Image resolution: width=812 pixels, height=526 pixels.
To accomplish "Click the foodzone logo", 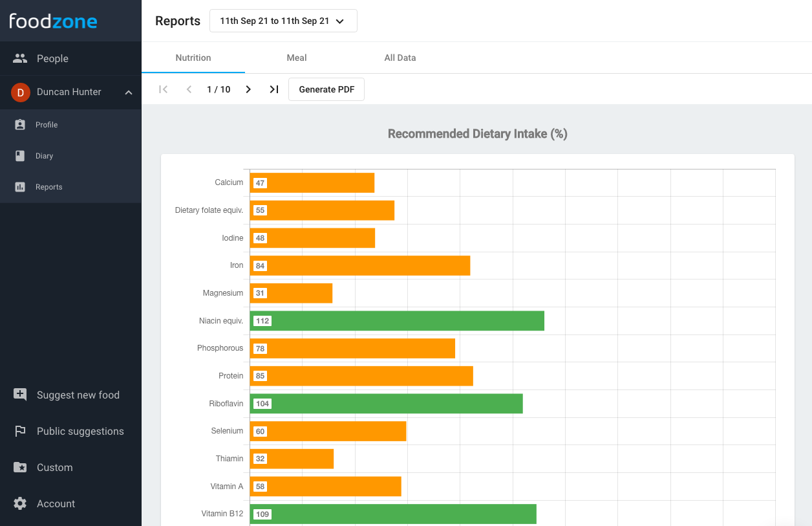I will [53, 21].
